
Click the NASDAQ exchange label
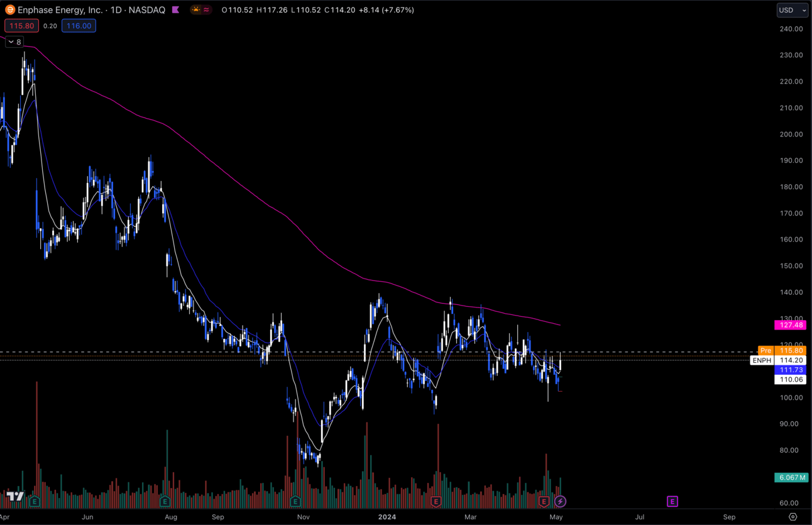147,10
